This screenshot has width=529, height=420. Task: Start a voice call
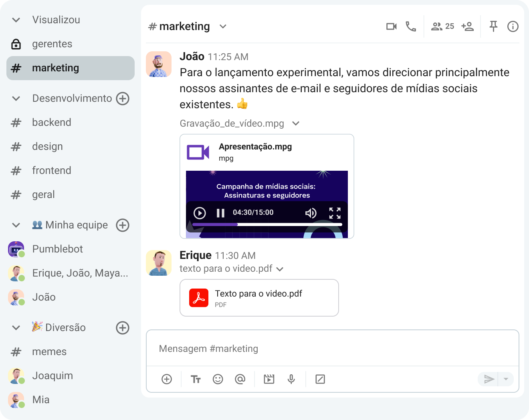pos(411,26)
